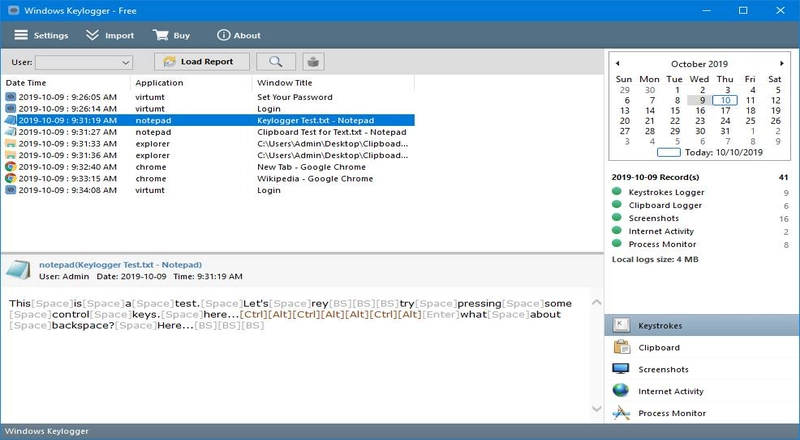Open the User dropdown combo box

click(84, 62)
